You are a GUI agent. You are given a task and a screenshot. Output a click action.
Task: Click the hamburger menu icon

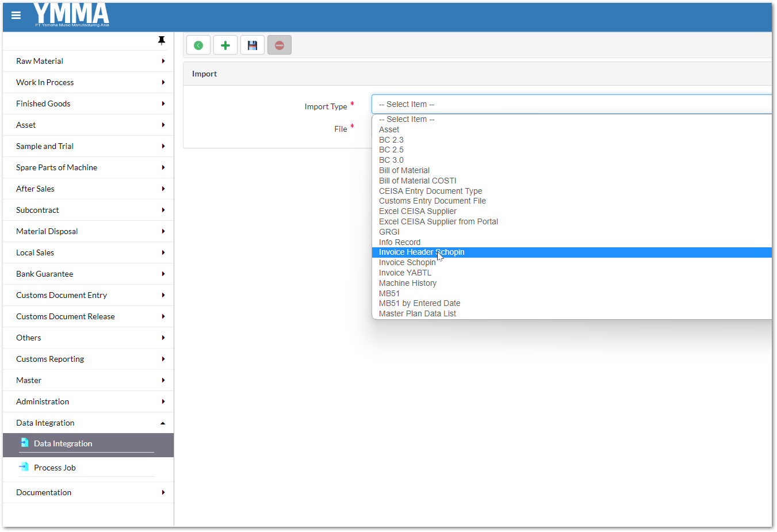[x=16, y=16]
